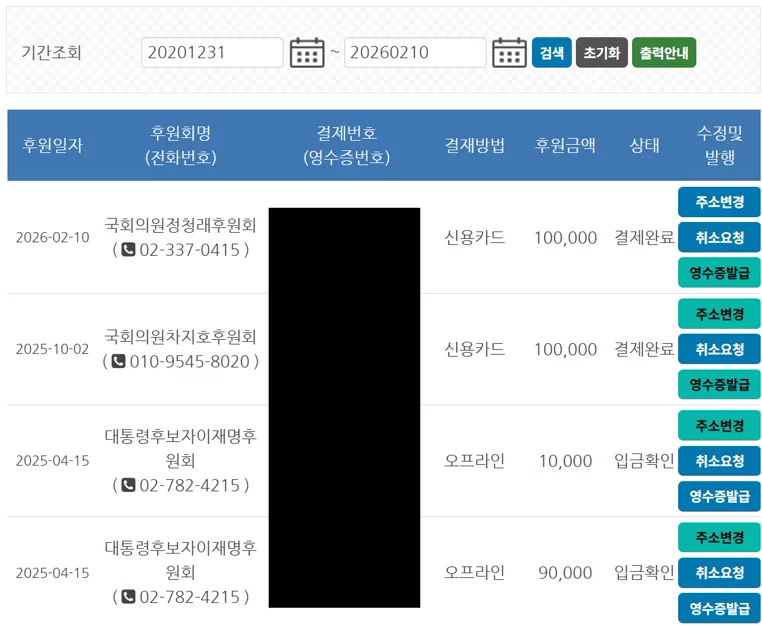The height and width of the screenshot is (626, 762).
Task: Click the date 2025-10-02
Action: point(52,349)
